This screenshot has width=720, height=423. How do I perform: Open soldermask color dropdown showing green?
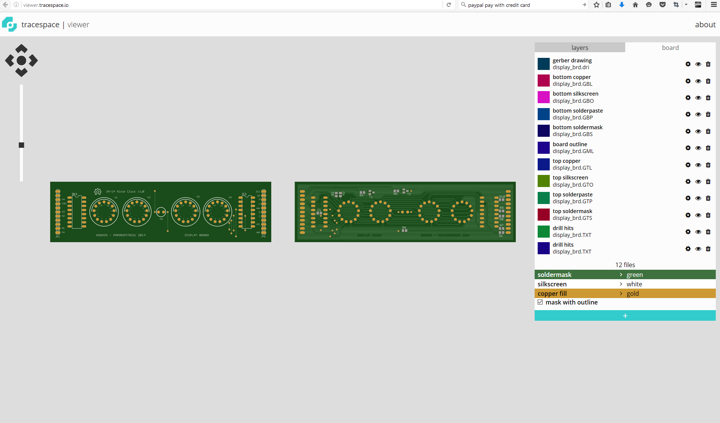click(x=625, y=275)
